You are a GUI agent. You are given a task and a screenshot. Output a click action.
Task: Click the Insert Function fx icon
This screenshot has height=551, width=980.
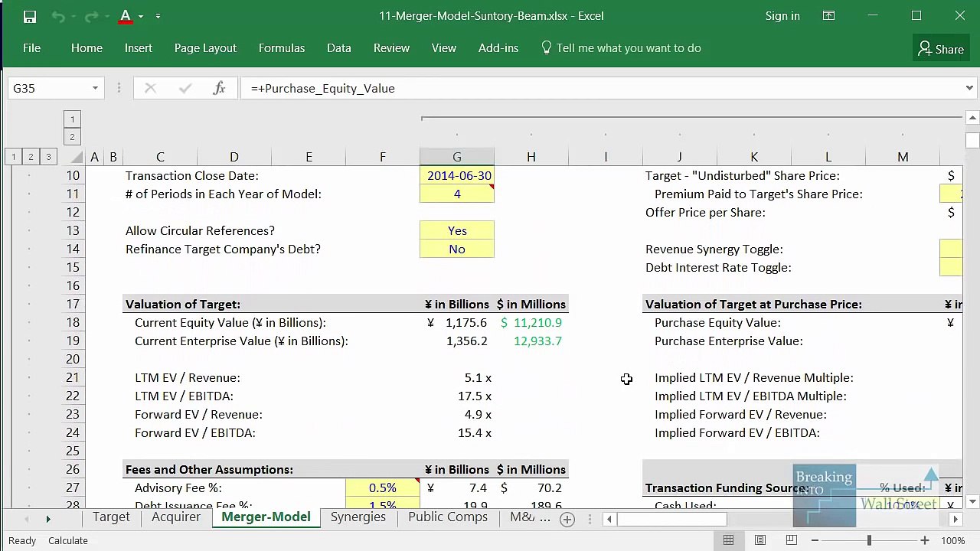pyautogui.click(x=219, y=88)
